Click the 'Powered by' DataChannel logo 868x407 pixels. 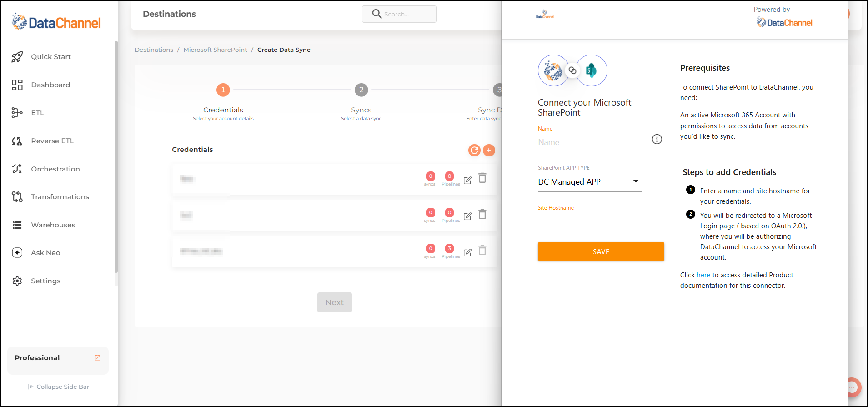pos(784,22)
